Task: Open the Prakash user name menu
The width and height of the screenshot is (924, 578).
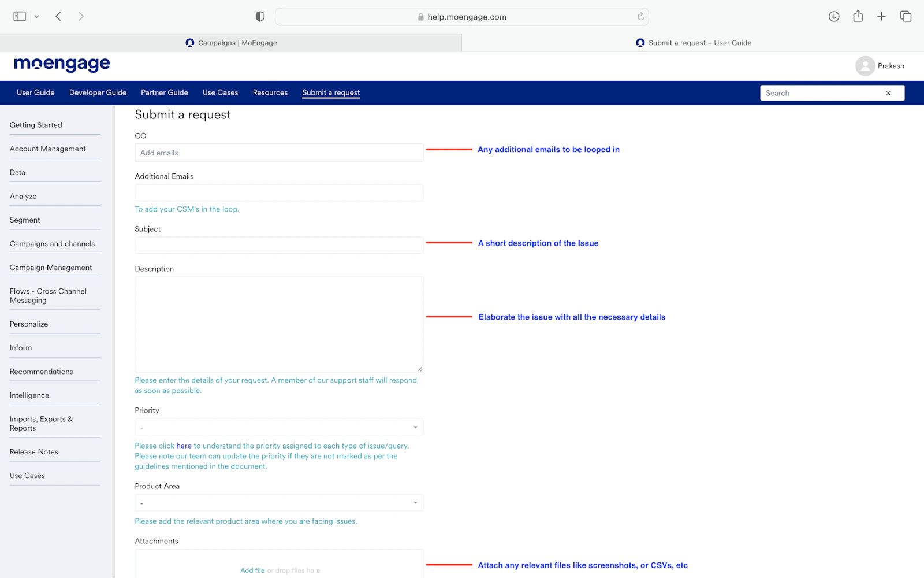Action: point(891,66)
